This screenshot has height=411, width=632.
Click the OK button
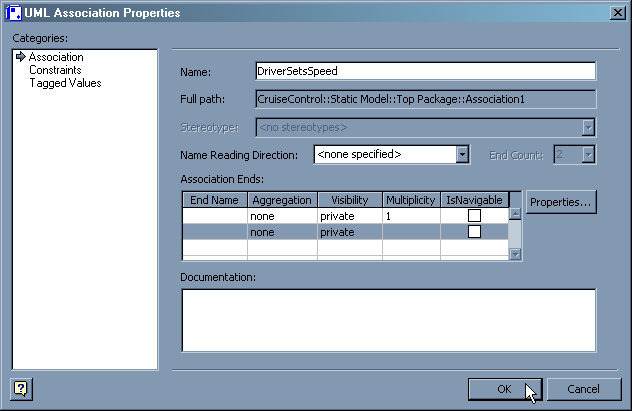tap(505, 388)
